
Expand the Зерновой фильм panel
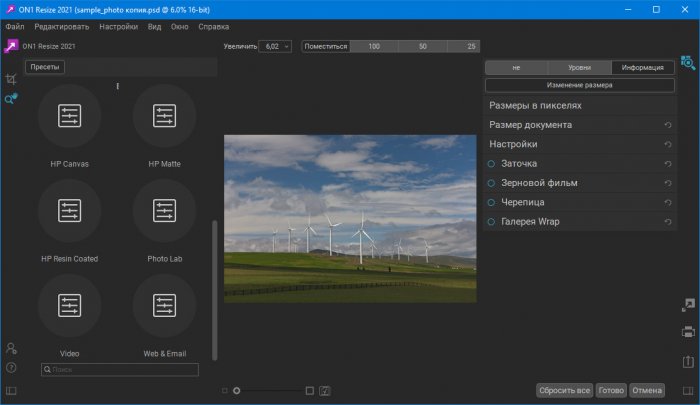coord(579,183)
